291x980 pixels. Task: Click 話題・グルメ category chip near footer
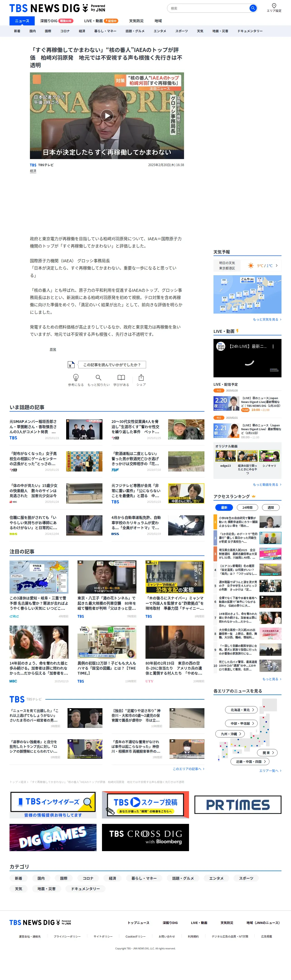(183, 878)
